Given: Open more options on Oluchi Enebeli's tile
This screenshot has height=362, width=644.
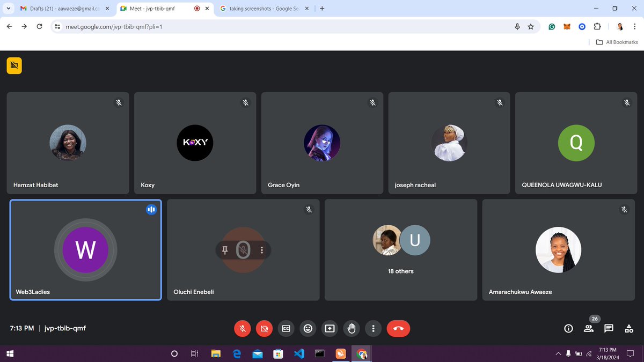Looking at the screenshot, I should tap(262, 250).
